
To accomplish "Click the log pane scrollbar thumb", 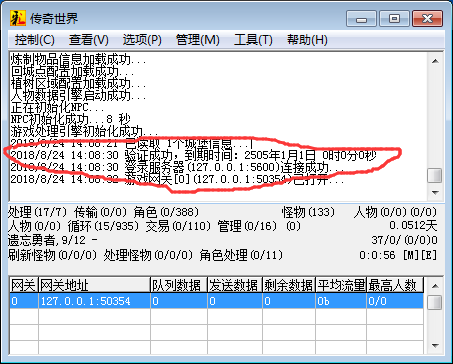I will (435, 175).
